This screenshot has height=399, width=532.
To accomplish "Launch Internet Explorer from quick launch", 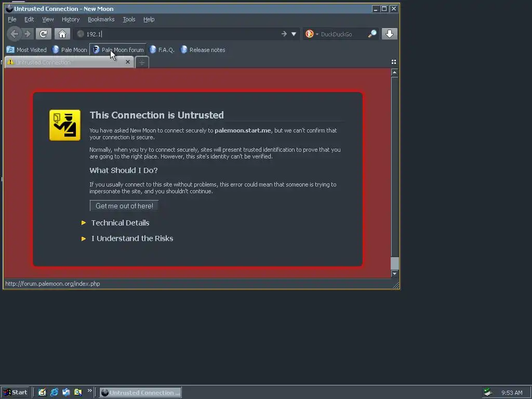I will tap(54, 392).
